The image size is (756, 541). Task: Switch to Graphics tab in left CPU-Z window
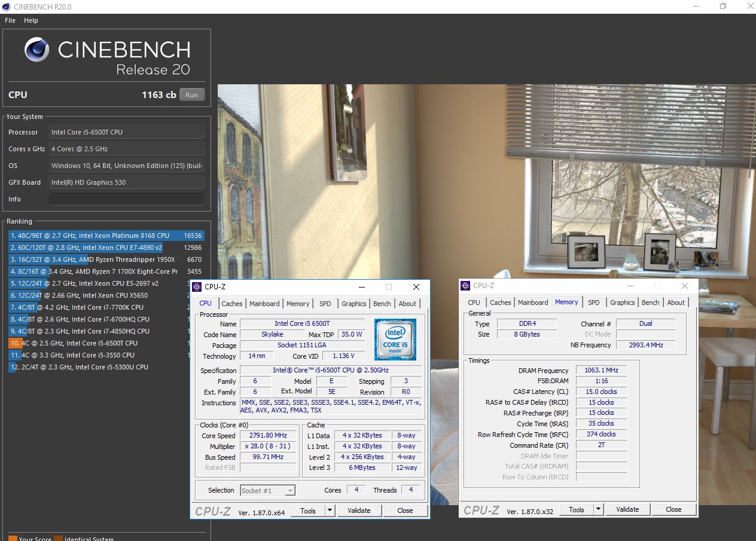pos(353,304)
